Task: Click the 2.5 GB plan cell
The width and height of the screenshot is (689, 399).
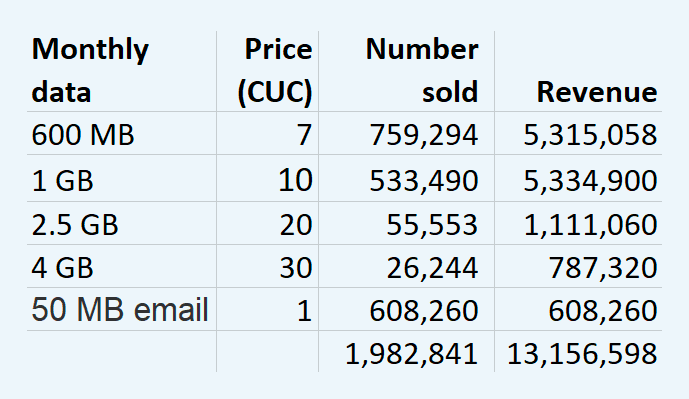Action: [122, 223]
